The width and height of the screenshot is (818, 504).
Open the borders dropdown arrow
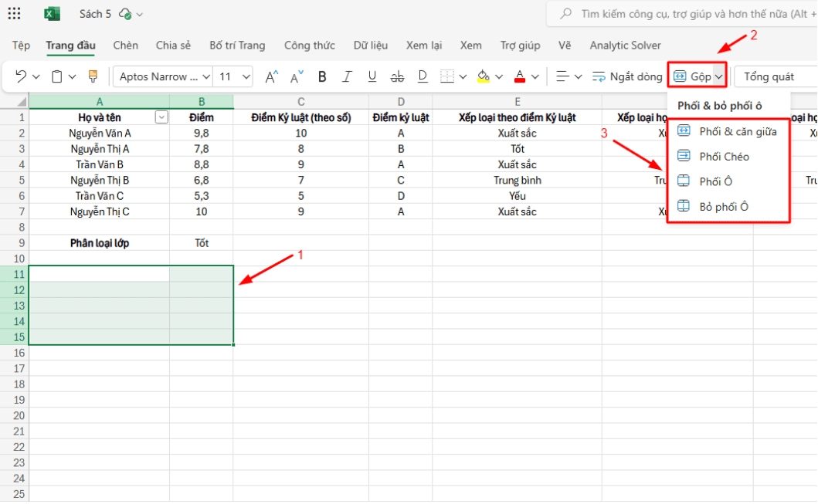coord(463,77)
